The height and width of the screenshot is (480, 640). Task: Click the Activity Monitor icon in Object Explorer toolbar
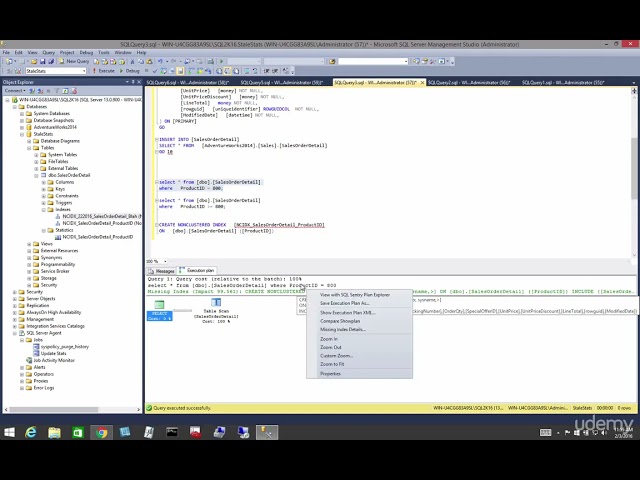click(x=74, y=91)
